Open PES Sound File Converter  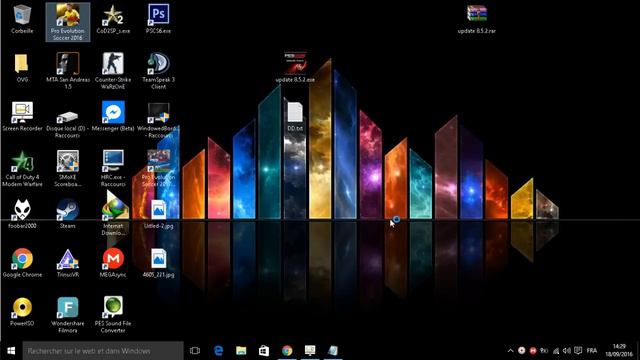tap(113, 315)
